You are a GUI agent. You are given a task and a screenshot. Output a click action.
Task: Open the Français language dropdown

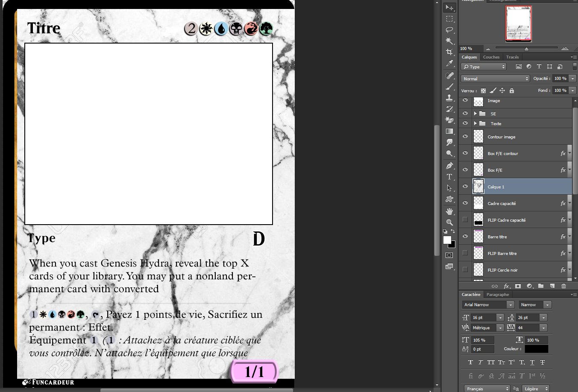[487, 389]
